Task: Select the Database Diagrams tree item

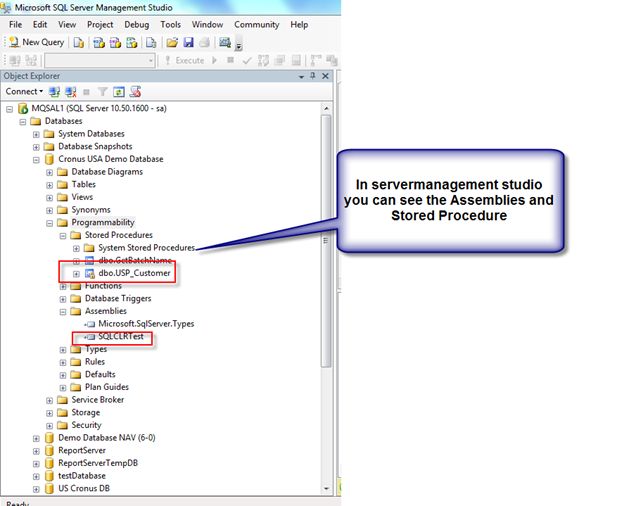Action: pyautogui.click(x=107, y=172)
